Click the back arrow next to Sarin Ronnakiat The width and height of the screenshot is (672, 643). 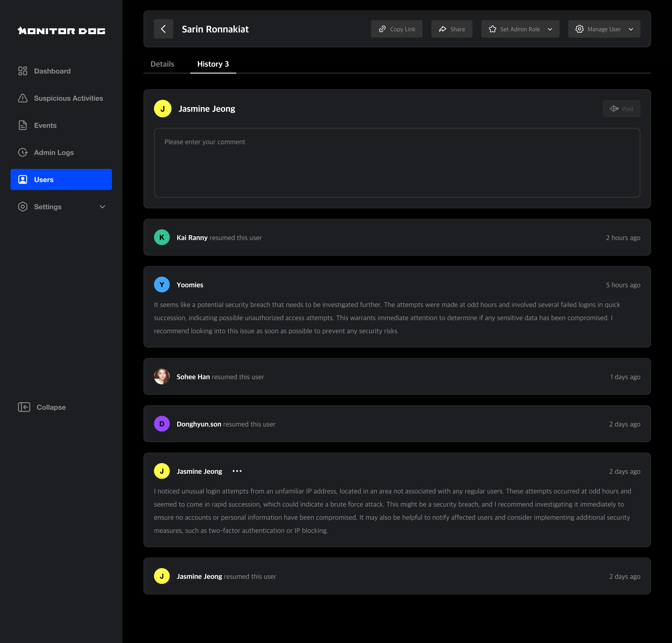(163, 29)
